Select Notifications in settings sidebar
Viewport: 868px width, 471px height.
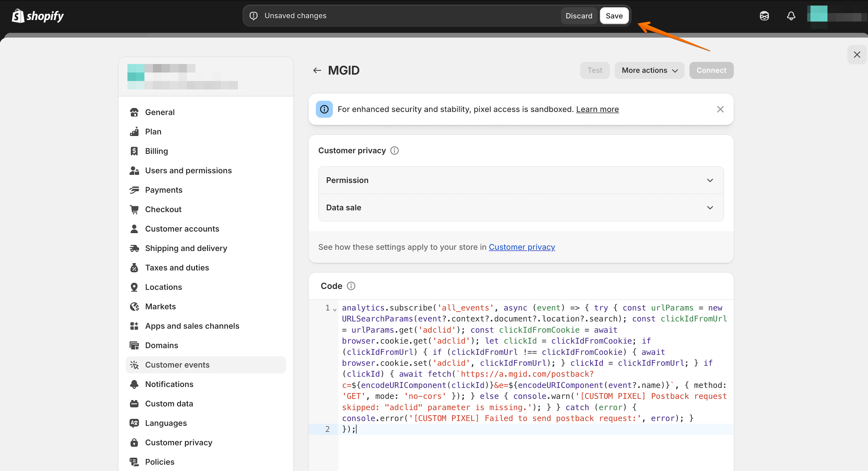click(x=169, y=384)
